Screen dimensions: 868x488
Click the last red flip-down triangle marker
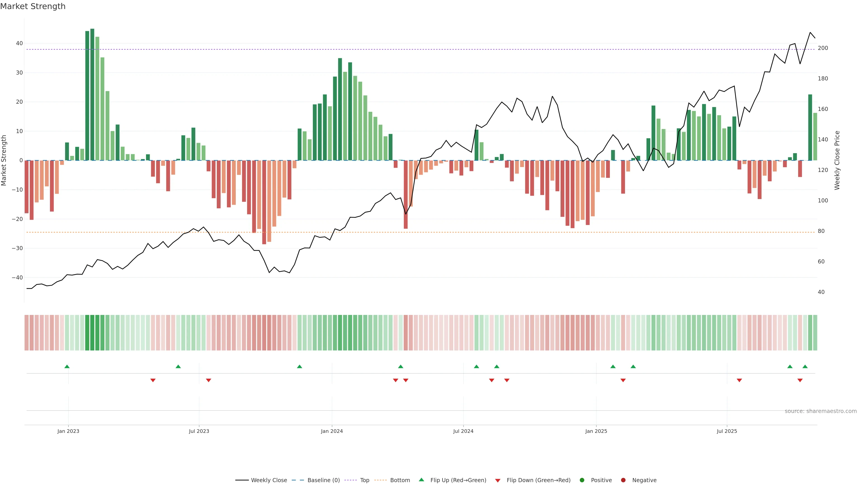800,380
